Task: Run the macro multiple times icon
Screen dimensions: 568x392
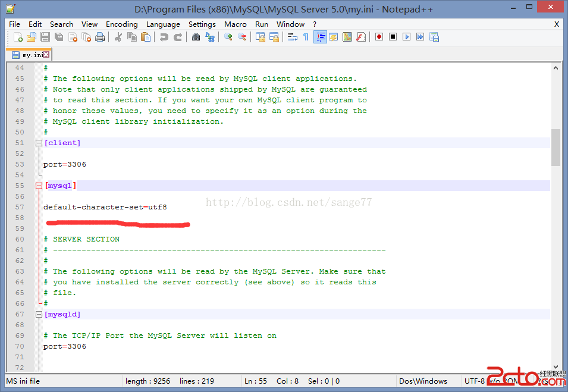Action: pos(420,37)
